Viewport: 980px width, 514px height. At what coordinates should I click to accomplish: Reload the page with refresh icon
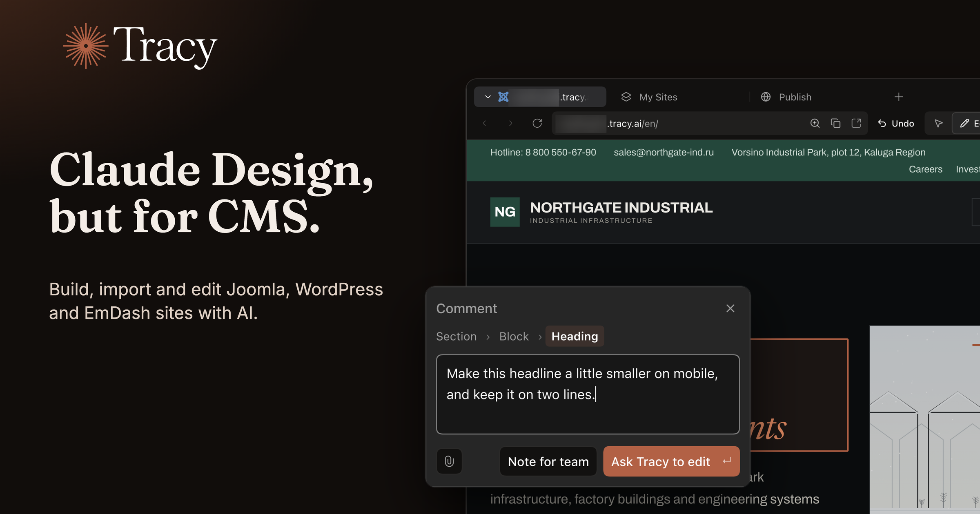(537, 123)
